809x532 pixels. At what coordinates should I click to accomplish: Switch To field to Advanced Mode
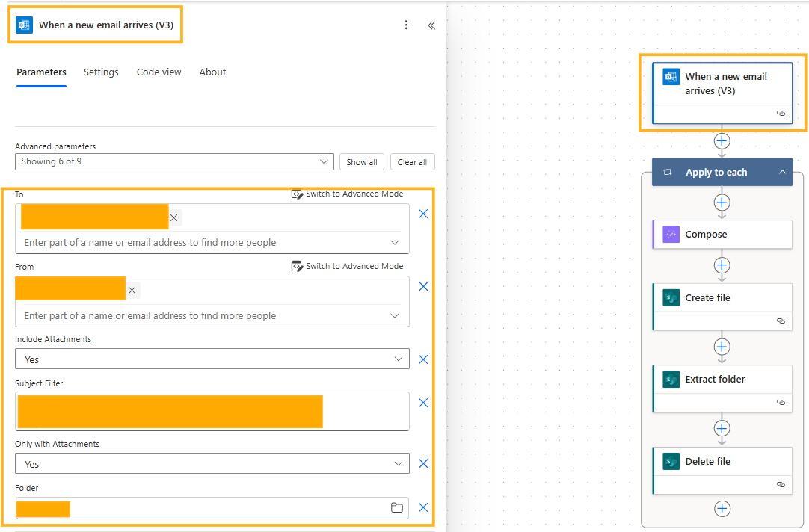tap(347, 194)
